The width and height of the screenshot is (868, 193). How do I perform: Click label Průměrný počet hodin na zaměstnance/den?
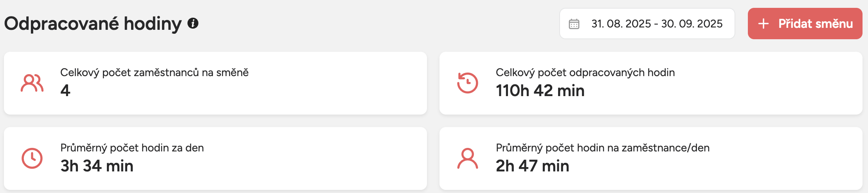[x=602, y=148]
